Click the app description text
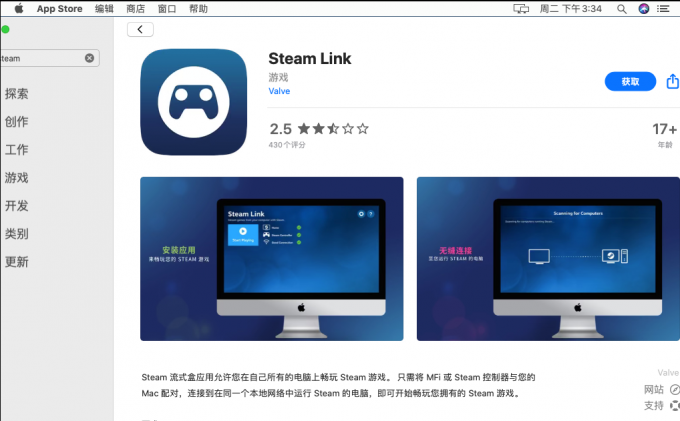Screen dimensions: 680x421 [338, 385]
